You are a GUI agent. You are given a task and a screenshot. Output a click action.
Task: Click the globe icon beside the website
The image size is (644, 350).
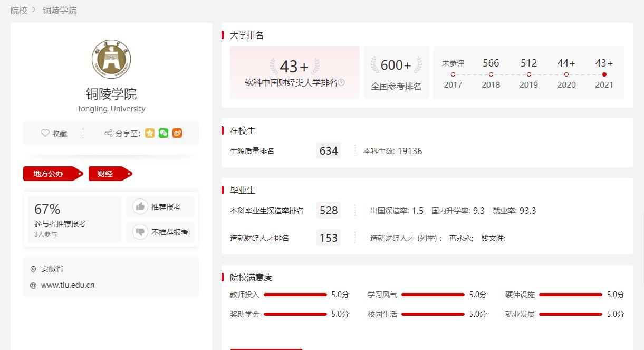tap(32, 285)
